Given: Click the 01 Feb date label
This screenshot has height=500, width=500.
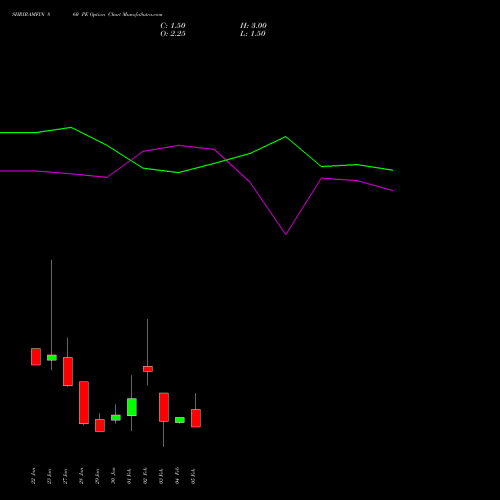Looking at the screenshot, I should click(x=129, y=476).
